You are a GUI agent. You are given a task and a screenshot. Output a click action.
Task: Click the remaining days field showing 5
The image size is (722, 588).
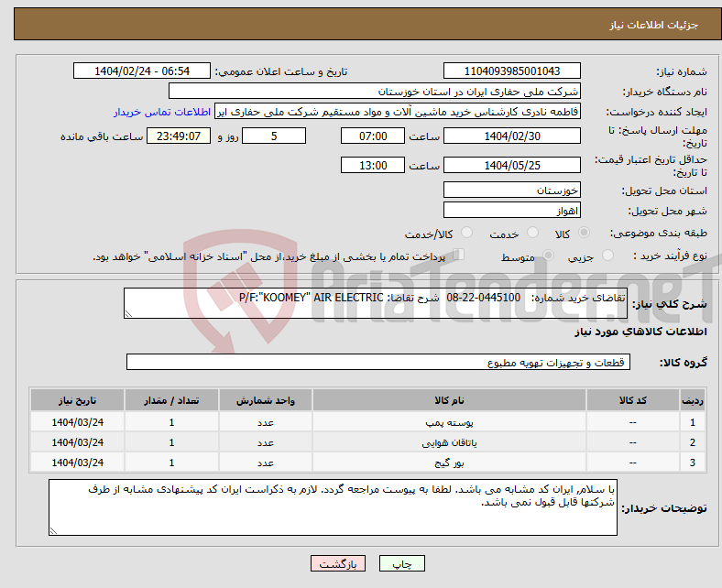pyautogui.click(x=274, y=136)
